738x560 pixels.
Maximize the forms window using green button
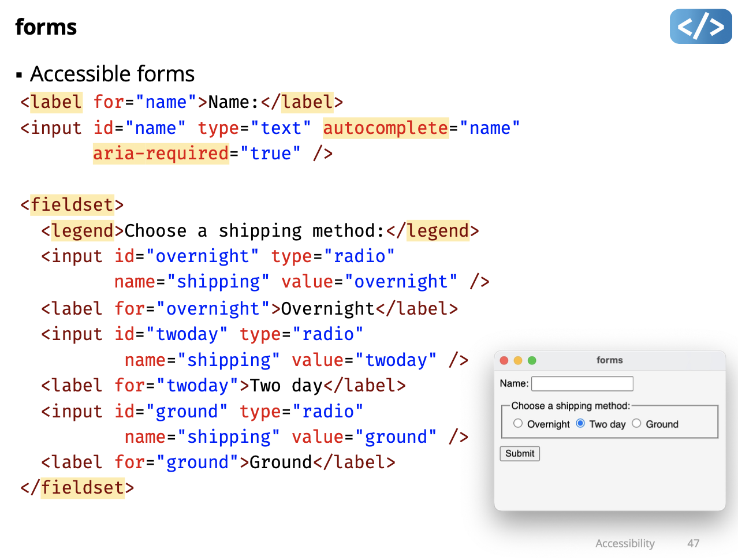[x=532, y=360]
